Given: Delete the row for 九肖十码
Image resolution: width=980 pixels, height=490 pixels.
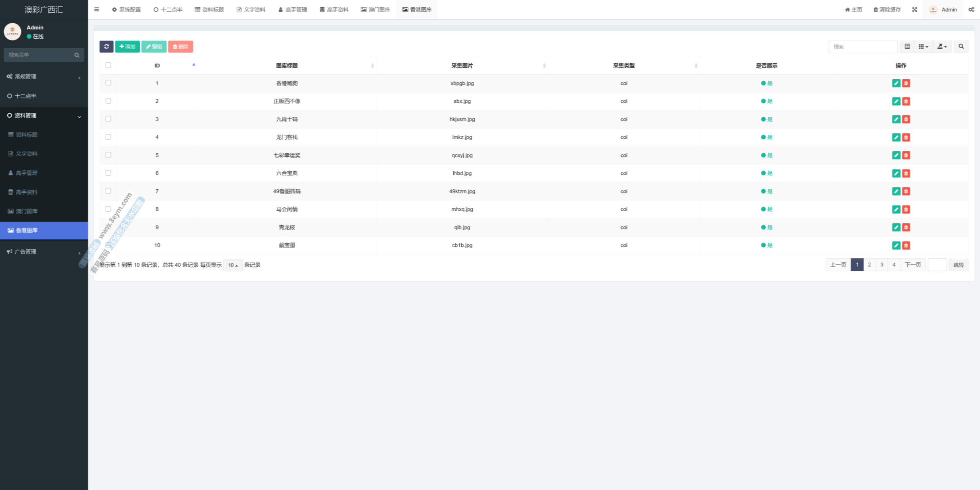Looking at the screenshot, I should click(x=906, y=119).
